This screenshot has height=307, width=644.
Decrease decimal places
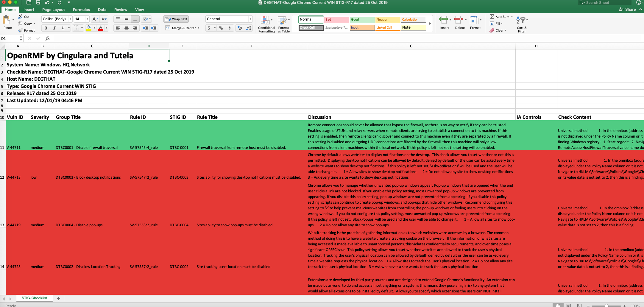(x=249, y=28)
